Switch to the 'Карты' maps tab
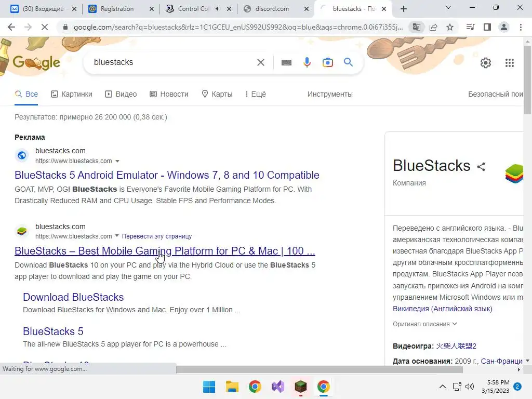 point(217,94)
